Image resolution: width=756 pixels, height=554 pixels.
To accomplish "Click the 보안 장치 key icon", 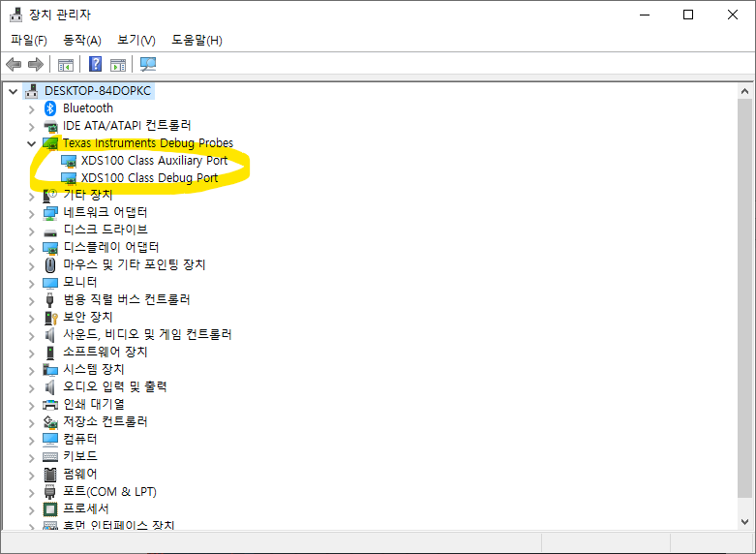I will click(50, 318).
